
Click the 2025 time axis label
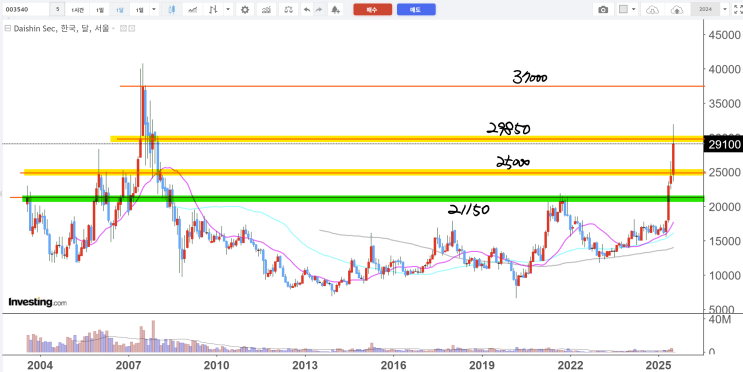(659, 365)
